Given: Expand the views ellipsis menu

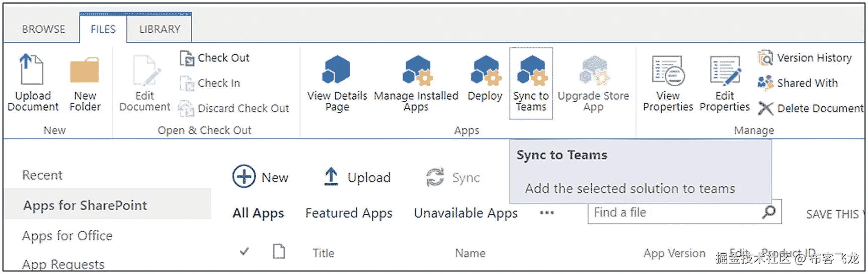Looking at the screenshot, I should pos(547,213).
